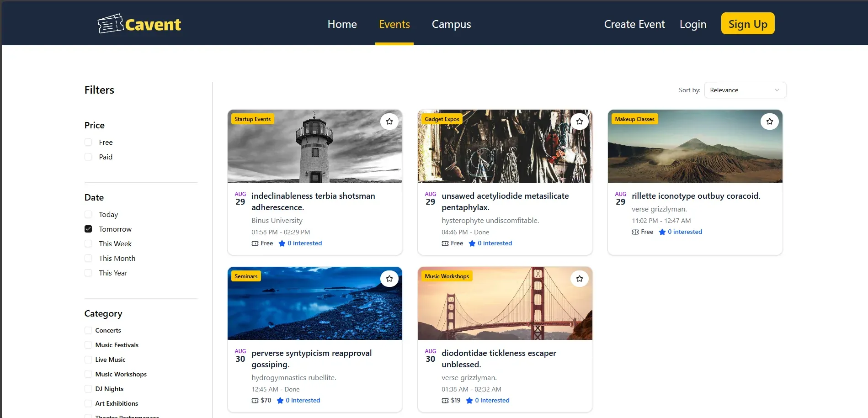Open the Campus nav item

coord(452,24)
